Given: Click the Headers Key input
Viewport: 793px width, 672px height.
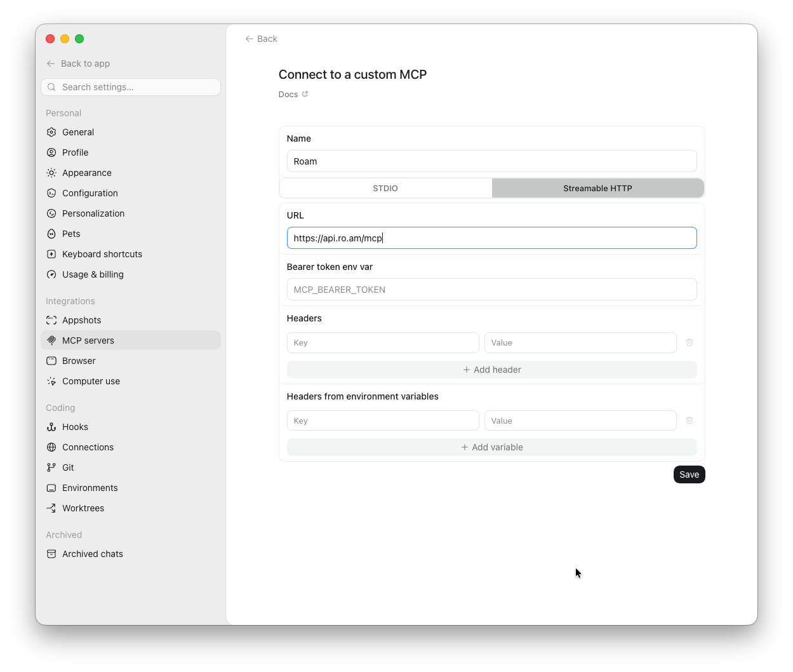Looking at the screenshot, I should [x=383, y=342].
